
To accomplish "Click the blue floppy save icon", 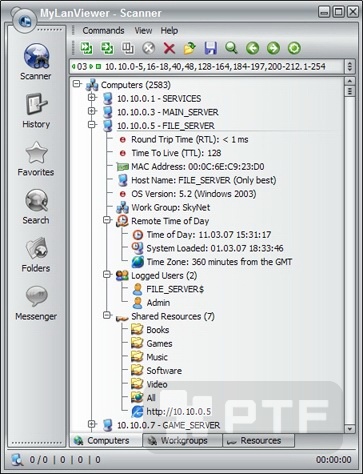I will (211, 48).
